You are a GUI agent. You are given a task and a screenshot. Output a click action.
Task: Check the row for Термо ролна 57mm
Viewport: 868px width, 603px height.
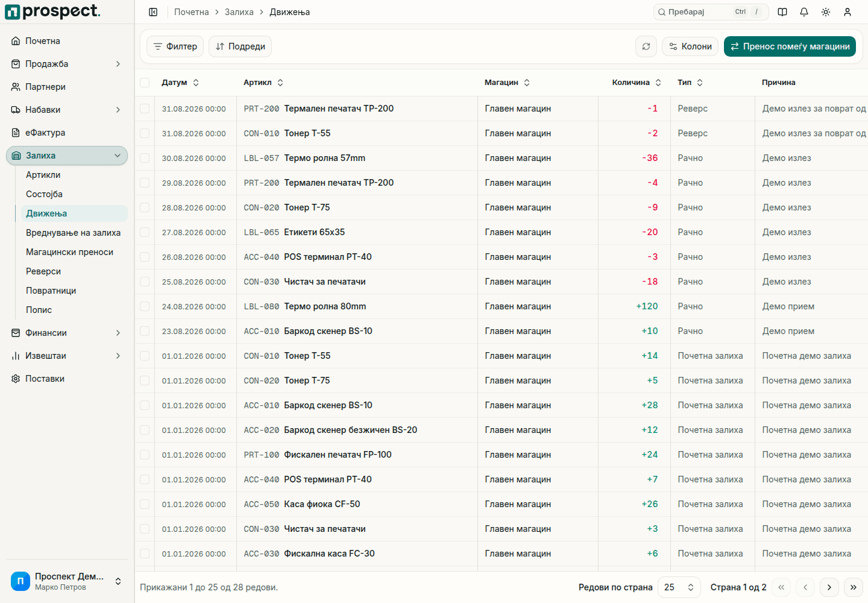pos(145,158)
